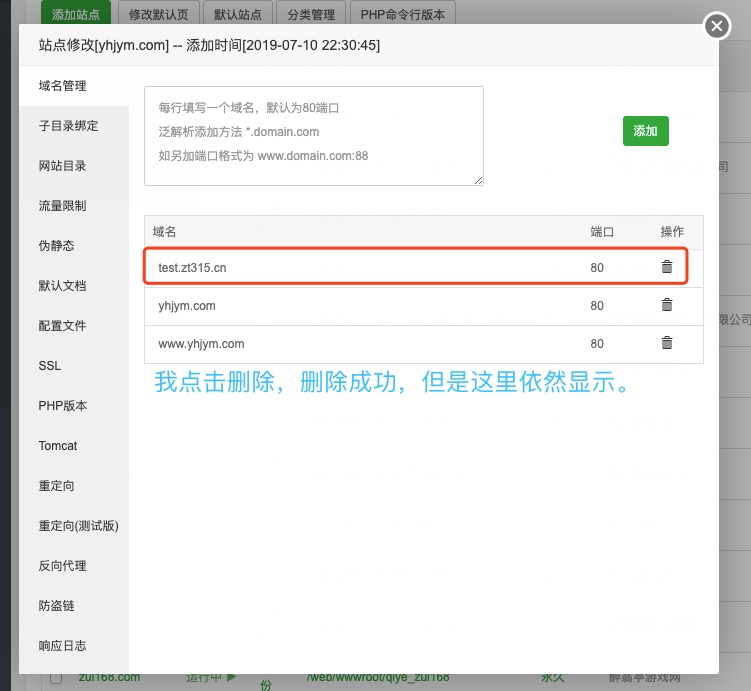Image resolution: width=751 pixels, height=691 pixels.
Task: Click 添加站点 button in background toolbar
Action: point(76,14)
